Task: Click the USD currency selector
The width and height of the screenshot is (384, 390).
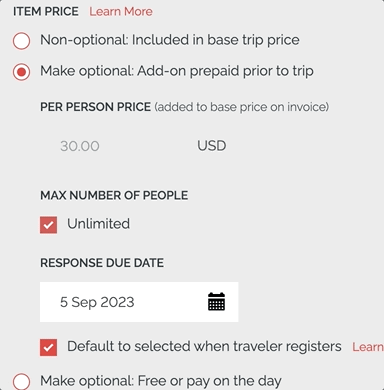Action: (x=212, y=146)
